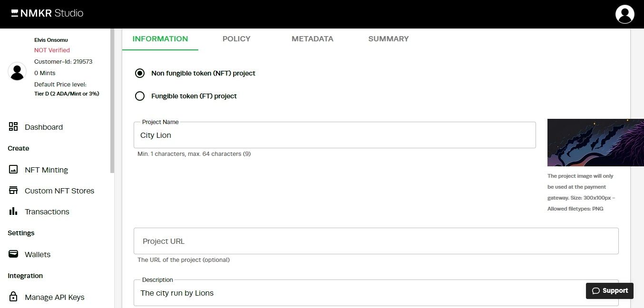Click the NOT Verified status text
The height and width of the screenshot is (308, 644).
pyautogui.click(x=52, y=50)
